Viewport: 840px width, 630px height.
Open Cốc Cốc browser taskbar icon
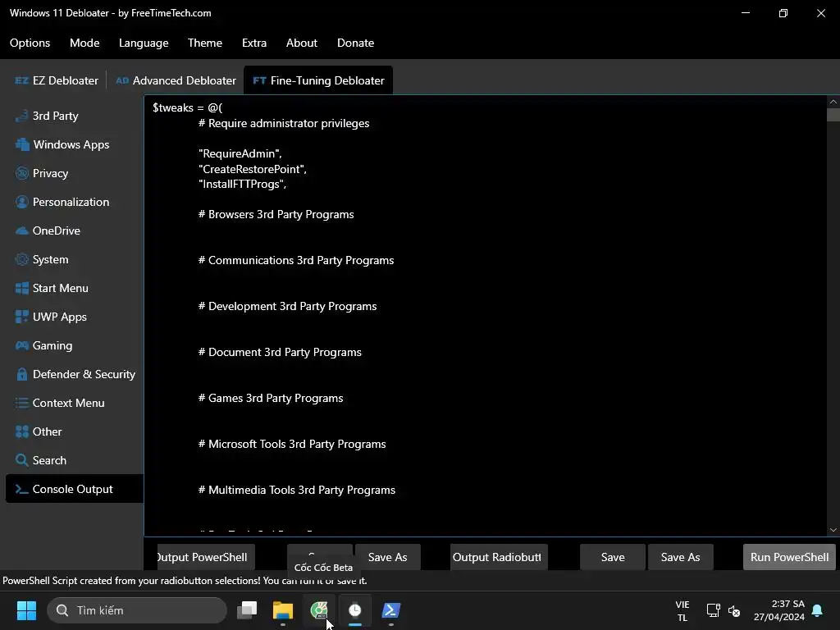319,609
